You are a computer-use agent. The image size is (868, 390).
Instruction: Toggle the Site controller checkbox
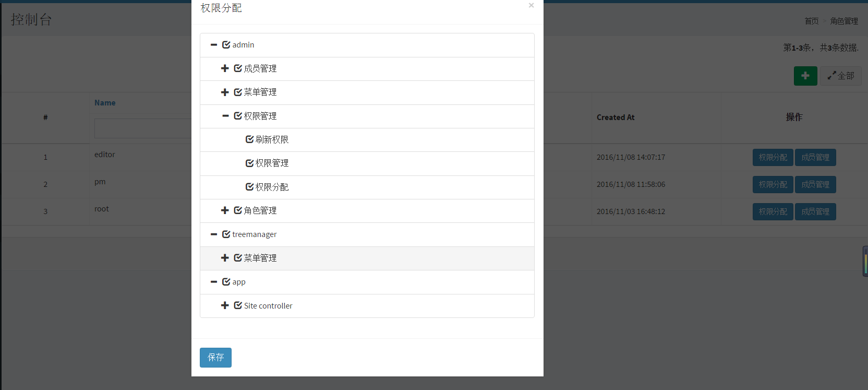click(x=238, y=305)
